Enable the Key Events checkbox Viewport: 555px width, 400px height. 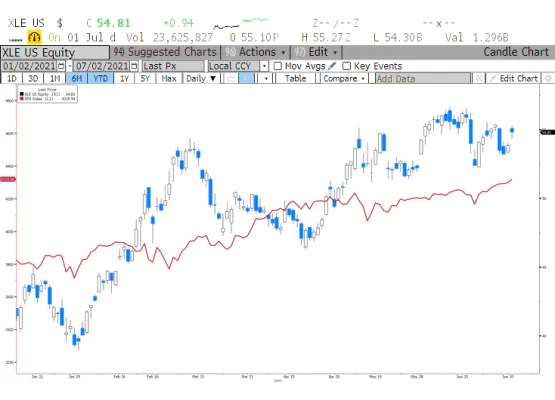point(347,66)
